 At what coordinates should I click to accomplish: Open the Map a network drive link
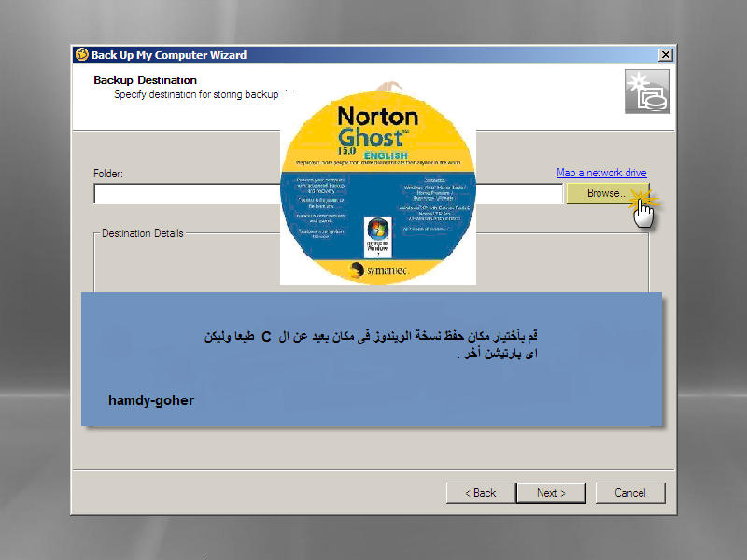tap(601, 173)
